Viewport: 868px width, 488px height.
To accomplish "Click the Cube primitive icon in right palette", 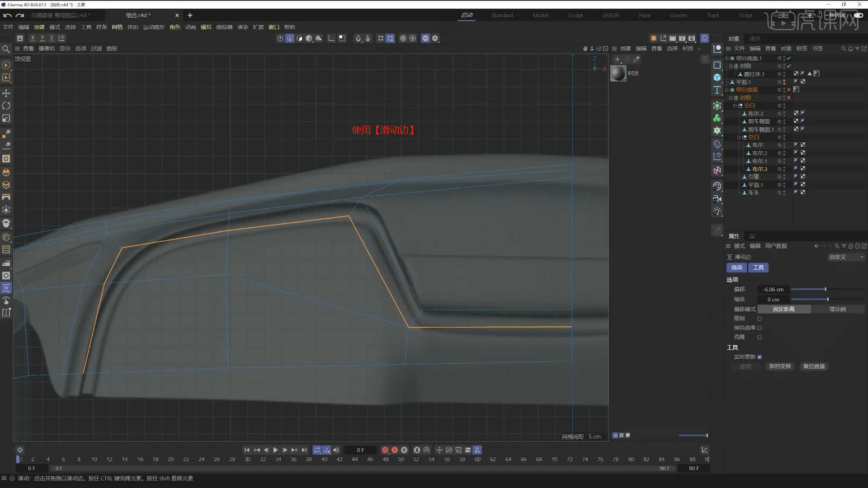I will (717, 77).
